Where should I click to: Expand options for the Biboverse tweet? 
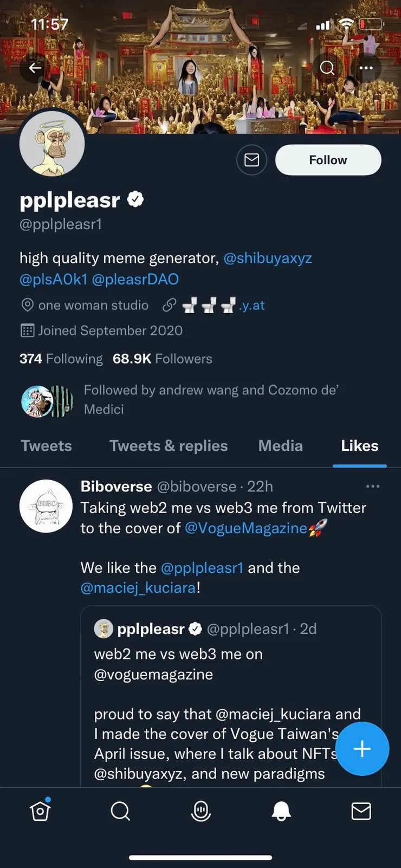(373, 486)
